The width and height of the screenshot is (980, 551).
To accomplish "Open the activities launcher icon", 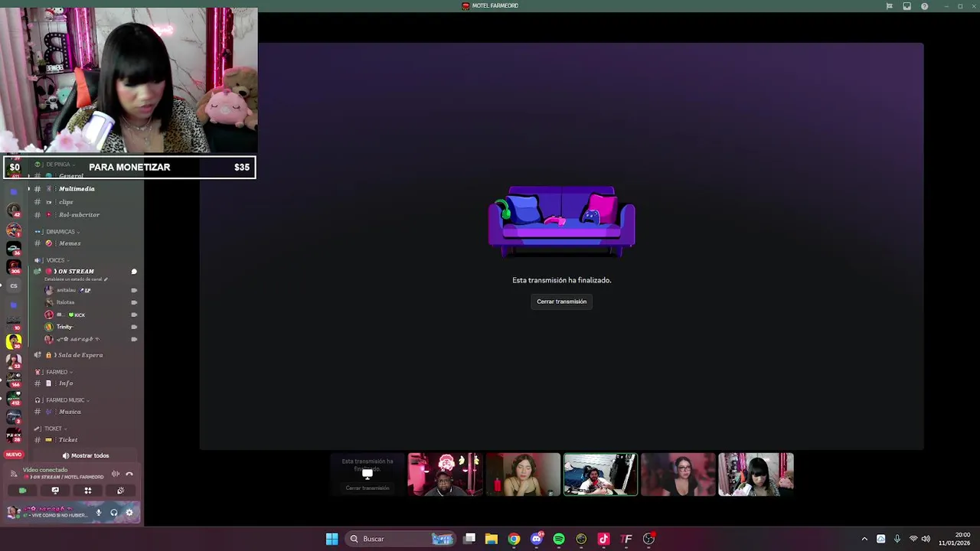I will [88, 491].
